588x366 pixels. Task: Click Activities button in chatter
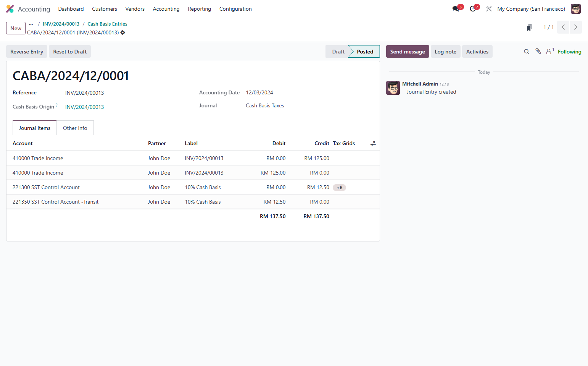[x=477, y=52]
